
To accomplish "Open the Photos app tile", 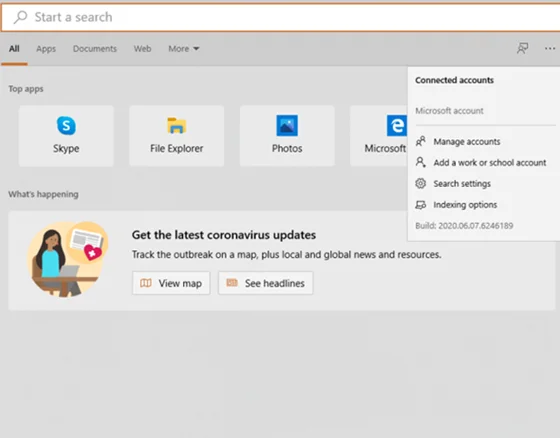I will pyautogui.click(x=287, y=136).
